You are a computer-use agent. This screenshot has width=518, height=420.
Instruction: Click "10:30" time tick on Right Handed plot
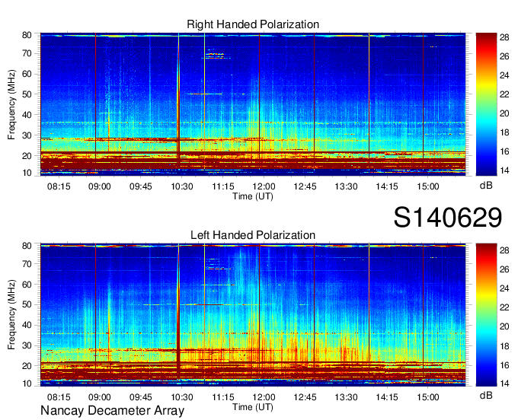click(x=182, y=186)
